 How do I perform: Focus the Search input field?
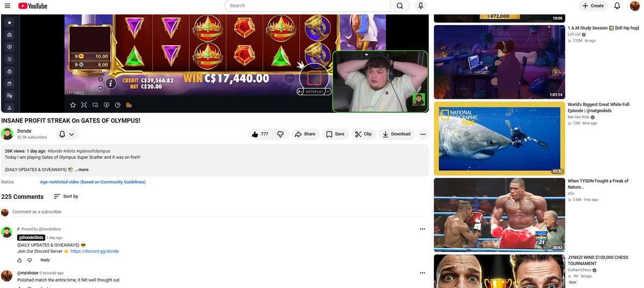[x=307, y=6]
